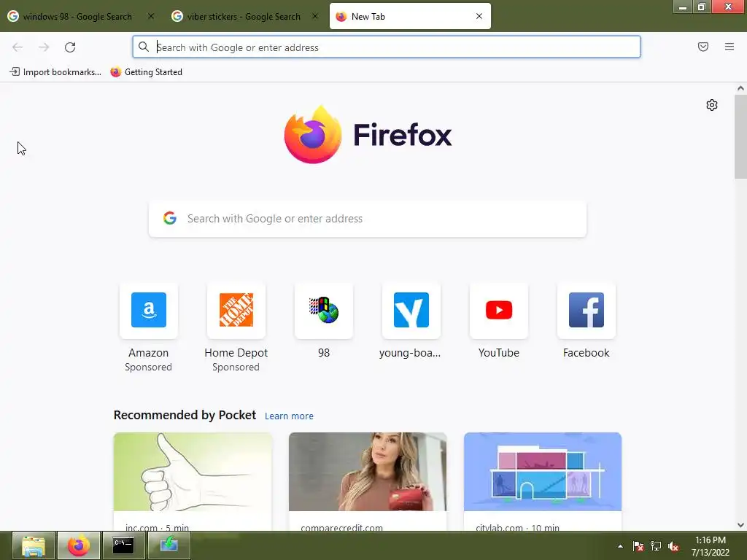Open the young-boa shortcut tile
Image resolution: width=747 pixels, height=560 pixels.
(411, 311)
